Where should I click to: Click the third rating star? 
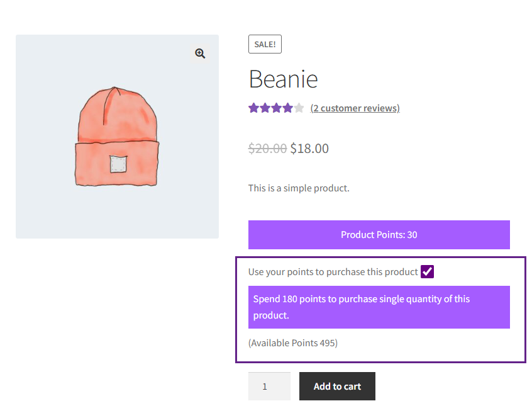[276, 108]
